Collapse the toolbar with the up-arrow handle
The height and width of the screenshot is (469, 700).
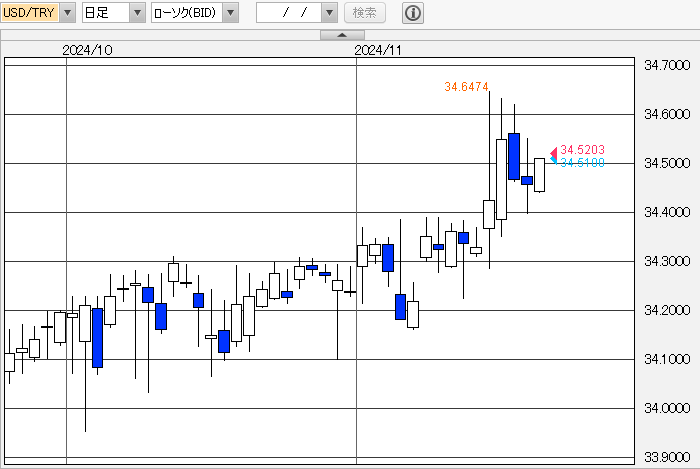point(342,35)
